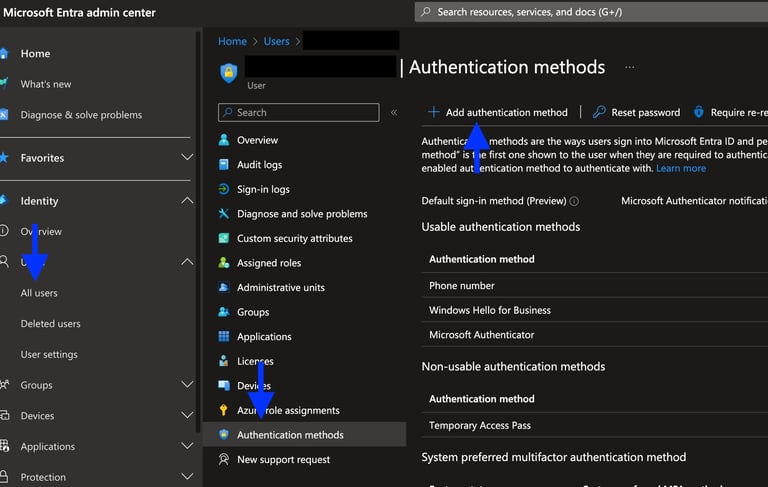Expand the Applications section chevron in sidebar
The width and height of the screenshot is (768, 487).
click(x=187, y=446)
